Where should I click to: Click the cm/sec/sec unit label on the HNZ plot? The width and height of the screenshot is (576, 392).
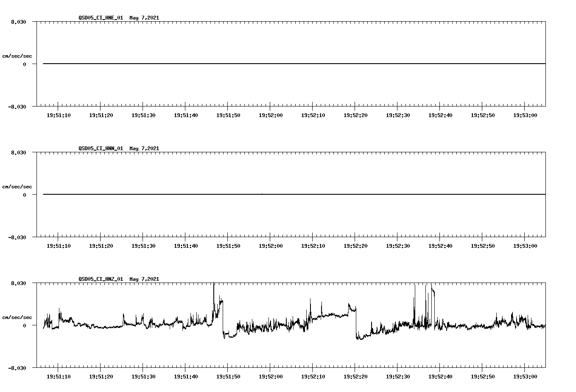pyautogui.click(x=18, y=316)
